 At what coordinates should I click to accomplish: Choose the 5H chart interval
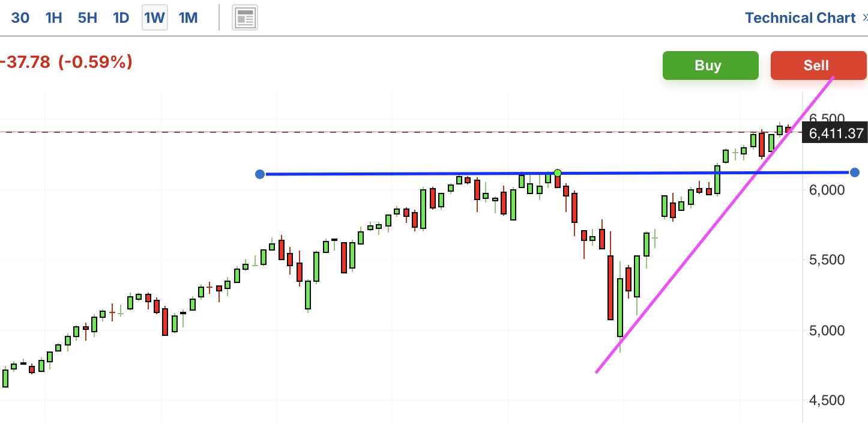coord(88,18)
